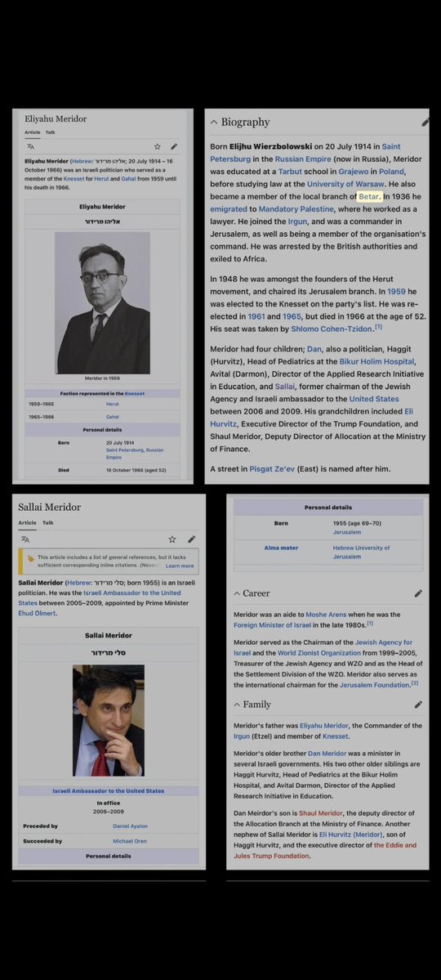Star the Eliyahu Meridor article to watchlist
Image resolution: width=441 pixels, height=980 pixels.
158,147
